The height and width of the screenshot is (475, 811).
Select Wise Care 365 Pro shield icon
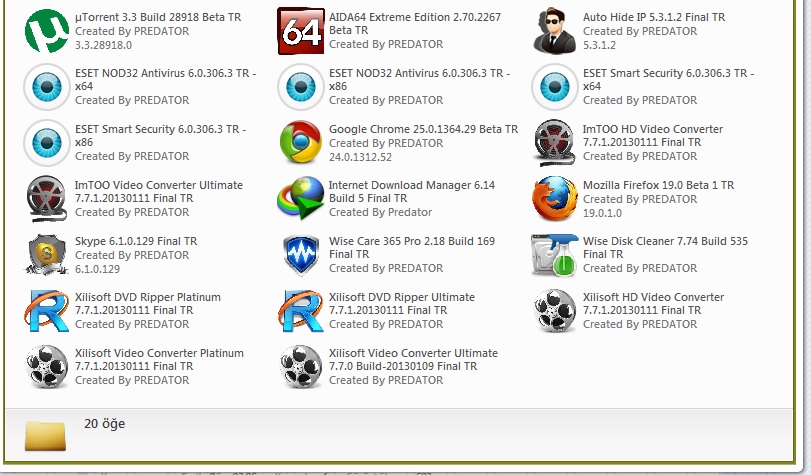301,254
